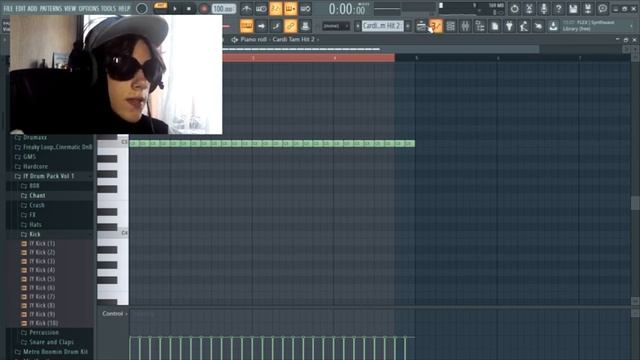Image resolution: width=640 pixels, height=360 pixels.
Task: Click the document icon in view toolbar
Action: pyautogui.click(x=495, y=26)
